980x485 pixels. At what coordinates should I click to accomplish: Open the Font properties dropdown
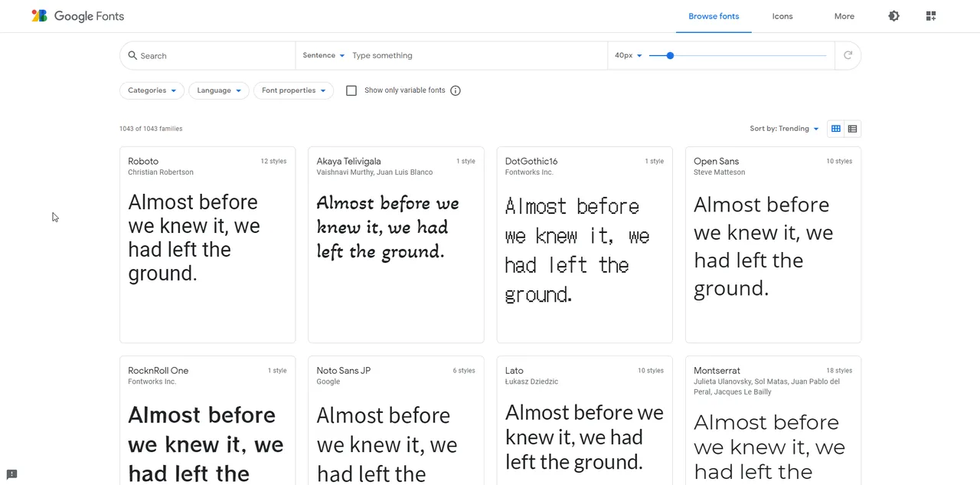click(x=293, y=90)
